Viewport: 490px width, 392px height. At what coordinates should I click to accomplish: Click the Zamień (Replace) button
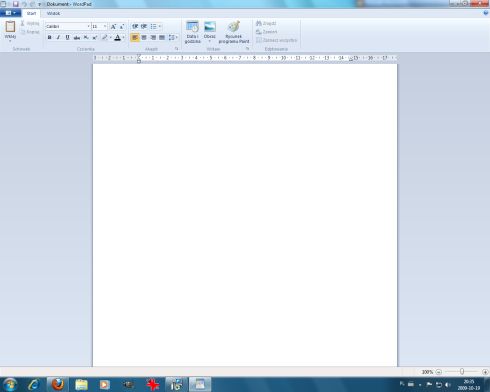[x=266, y=32]
